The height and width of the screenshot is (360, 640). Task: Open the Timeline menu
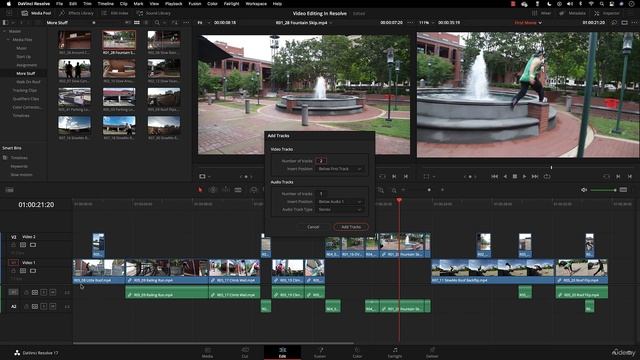click(x=105, y=4)
